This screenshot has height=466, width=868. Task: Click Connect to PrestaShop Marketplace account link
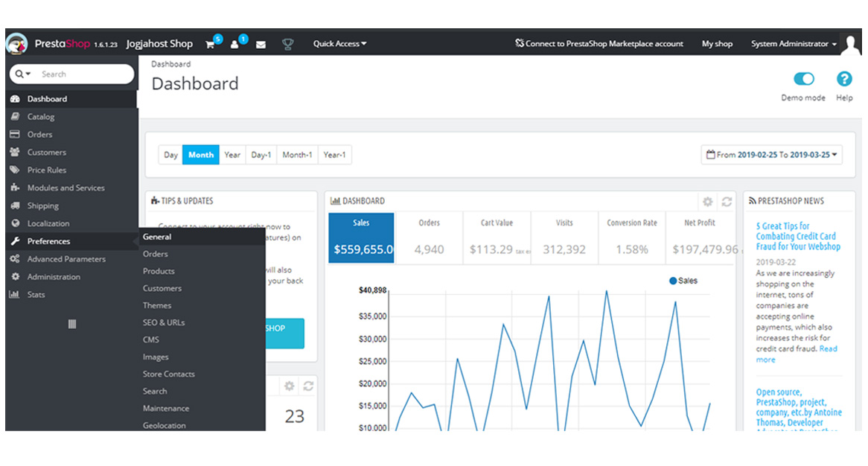point(599,44)
